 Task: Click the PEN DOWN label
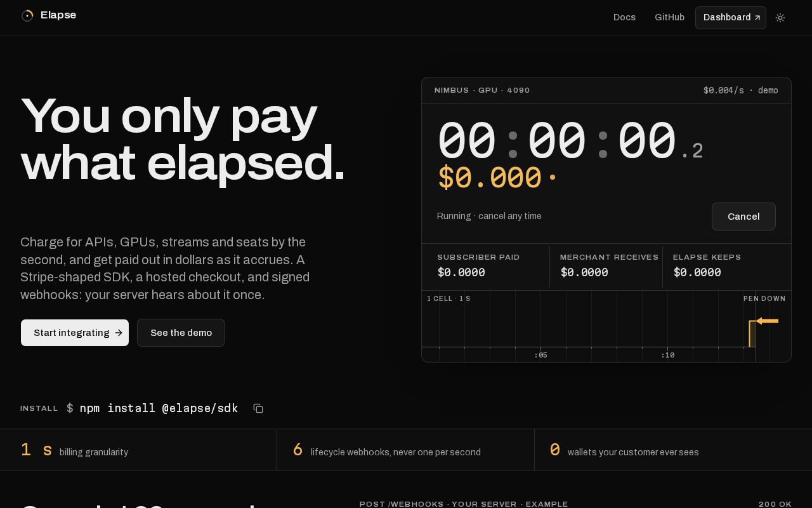pos(764,298)
